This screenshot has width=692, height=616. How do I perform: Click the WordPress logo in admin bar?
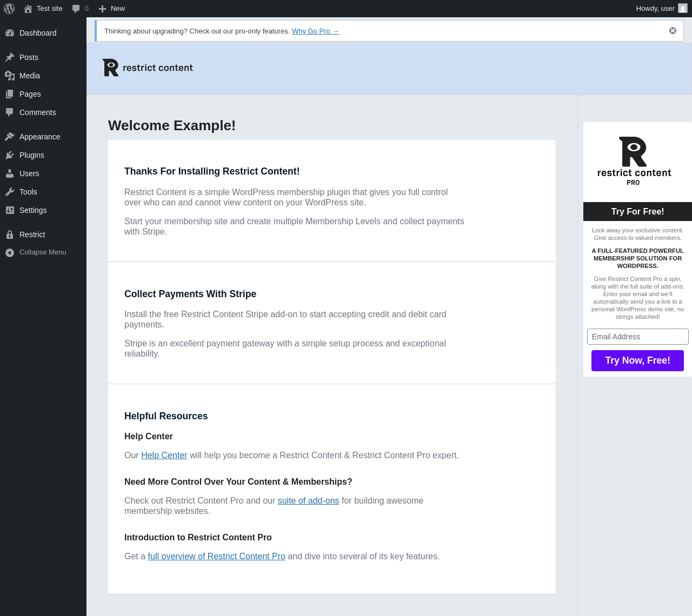(9, 9)
